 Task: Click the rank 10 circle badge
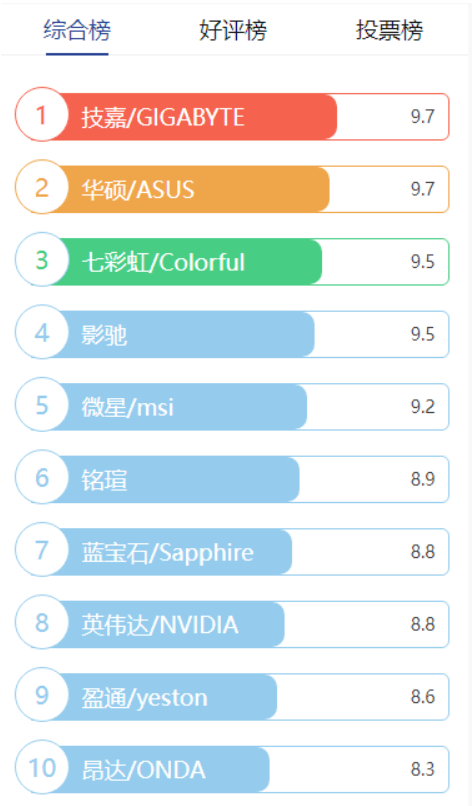click(x=42, y=767)
